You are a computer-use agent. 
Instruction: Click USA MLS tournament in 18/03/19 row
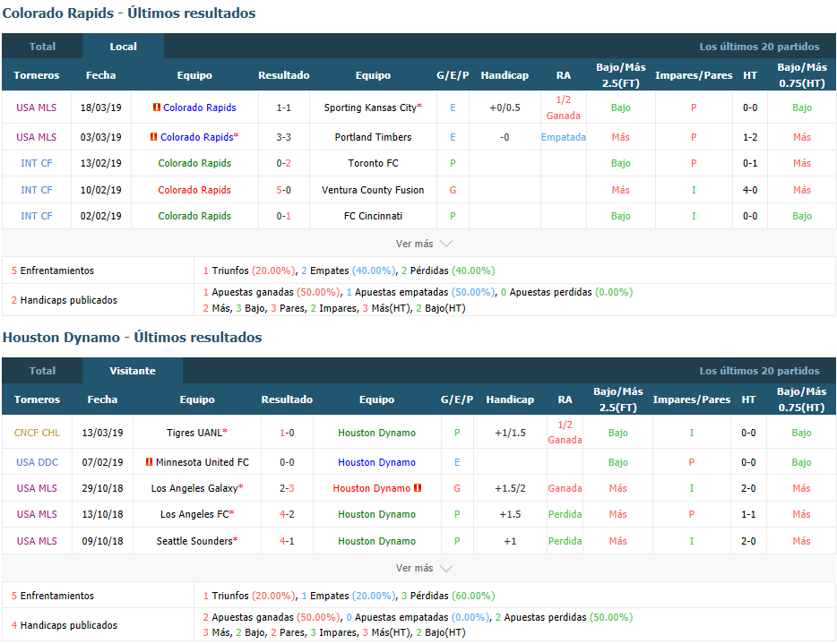37,107
